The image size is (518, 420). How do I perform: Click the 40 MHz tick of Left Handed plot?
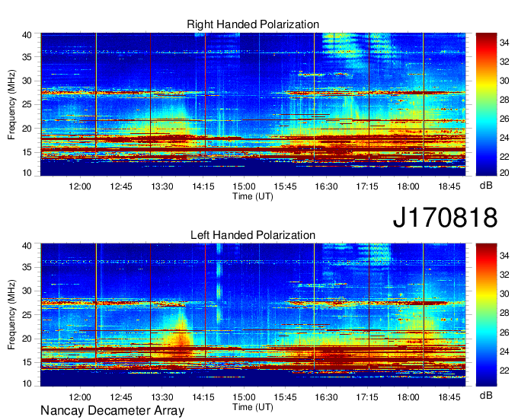click(27, 246)
